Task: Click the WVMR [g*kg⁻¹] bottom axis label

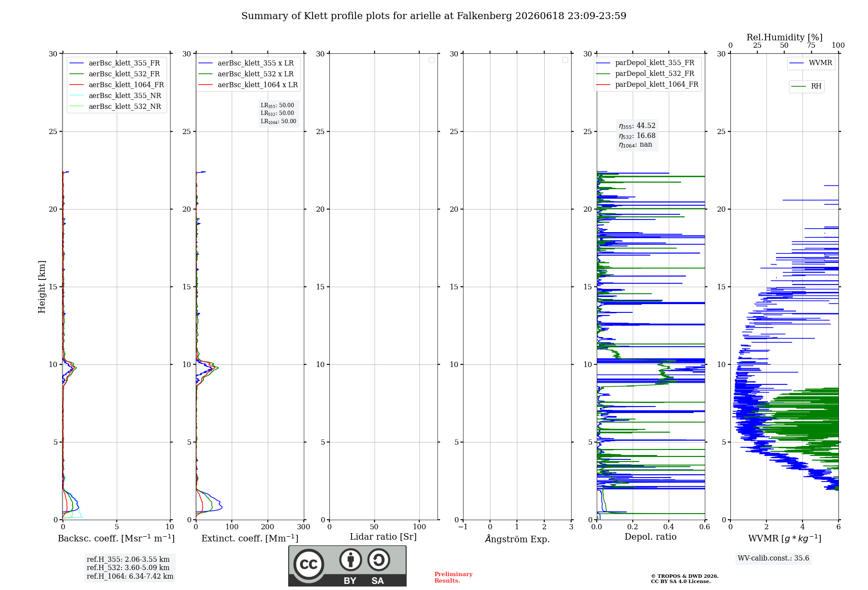Action: tap(785, 538)
